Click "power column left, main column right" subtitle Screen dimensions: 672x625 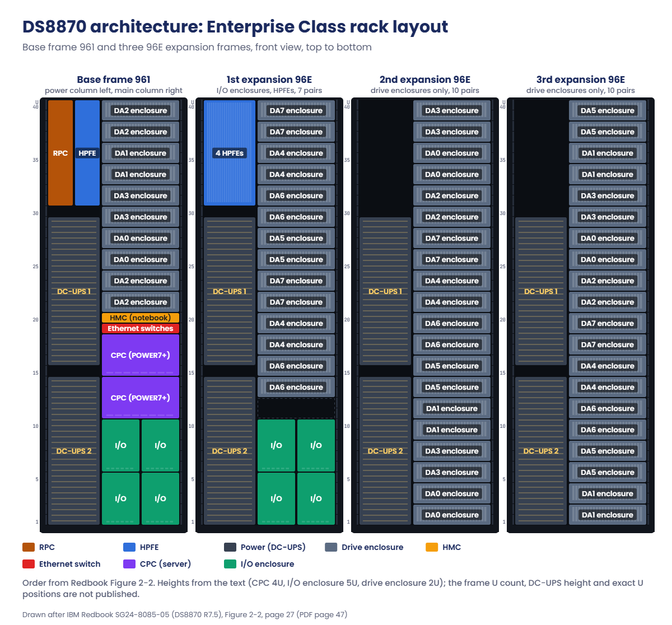[114, 90]
